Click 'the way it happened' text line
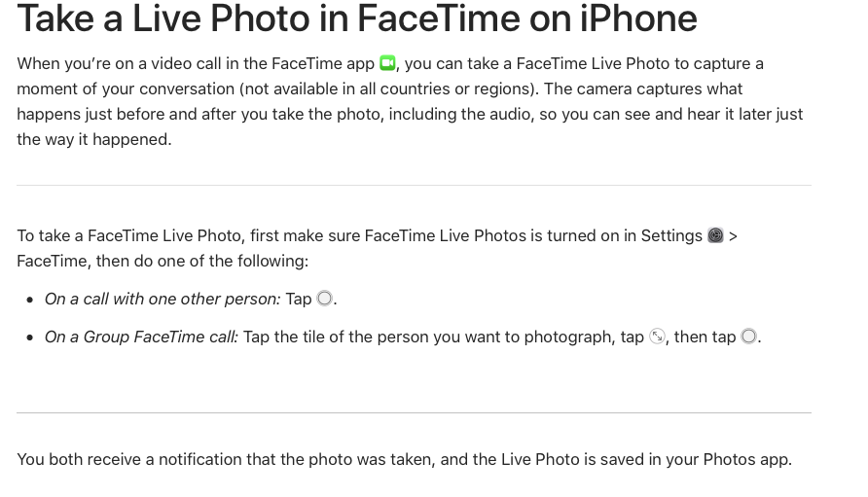Viewport: 868px width, 497px height. tap(93, 139)
